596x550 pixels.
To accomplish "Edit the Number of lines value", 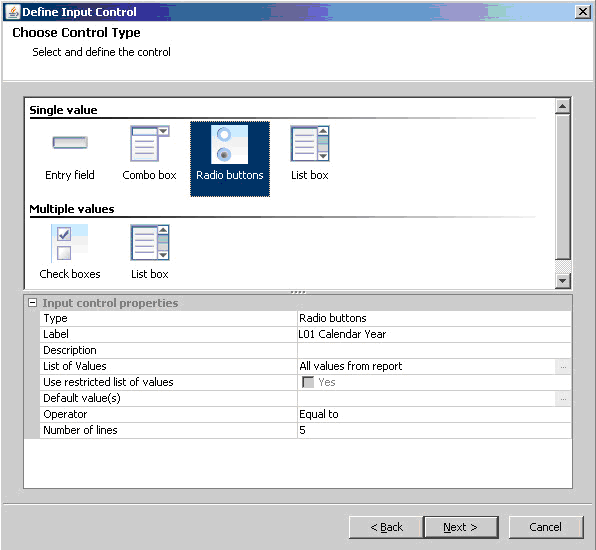I will (x=434, y=430).
